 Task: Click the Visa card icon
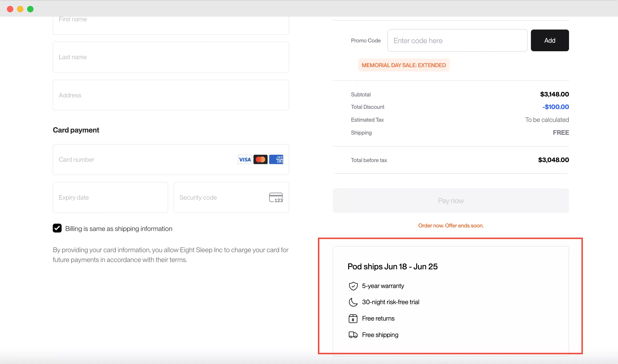[245, 160]
